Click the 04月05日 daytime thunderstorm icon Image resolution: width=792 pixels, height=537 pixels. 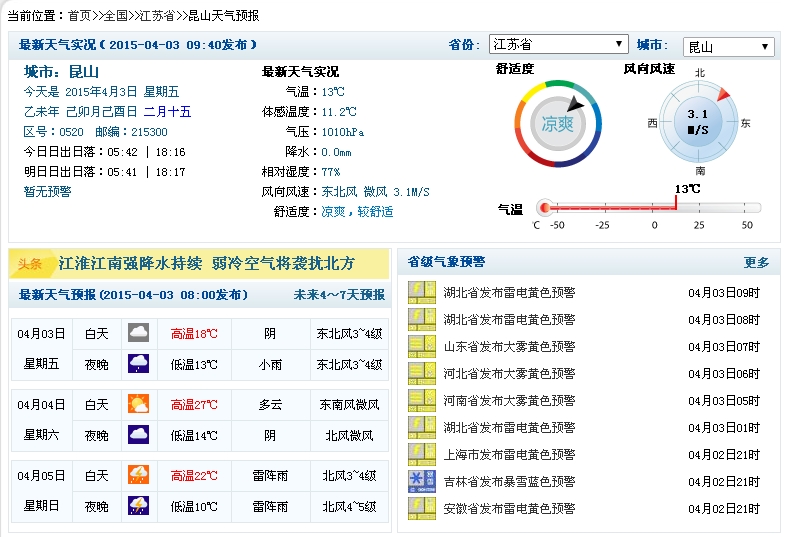point(138,475)
